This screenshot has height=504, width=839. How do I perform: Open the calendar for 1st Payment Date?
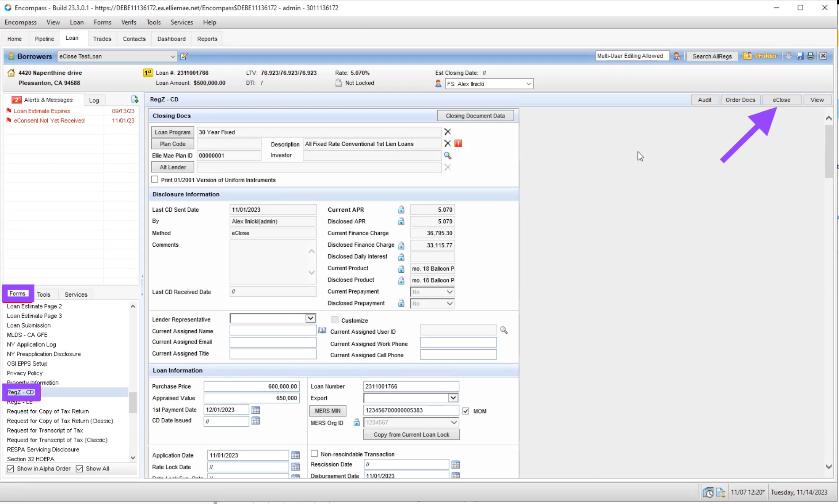pos(256,410)
